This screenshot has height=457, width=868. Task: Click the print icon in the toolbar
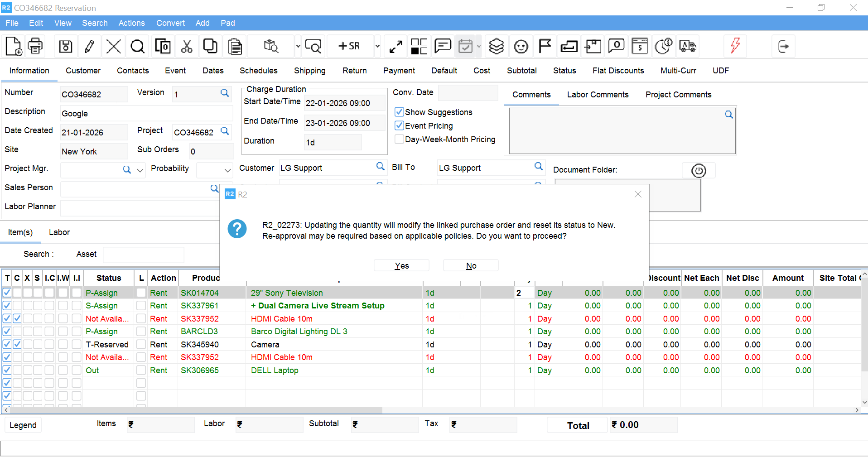[35, 46]
